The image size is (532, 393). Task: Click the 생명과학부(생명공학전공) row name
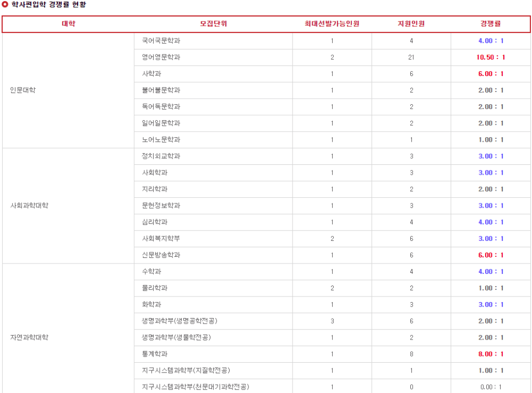180,321
